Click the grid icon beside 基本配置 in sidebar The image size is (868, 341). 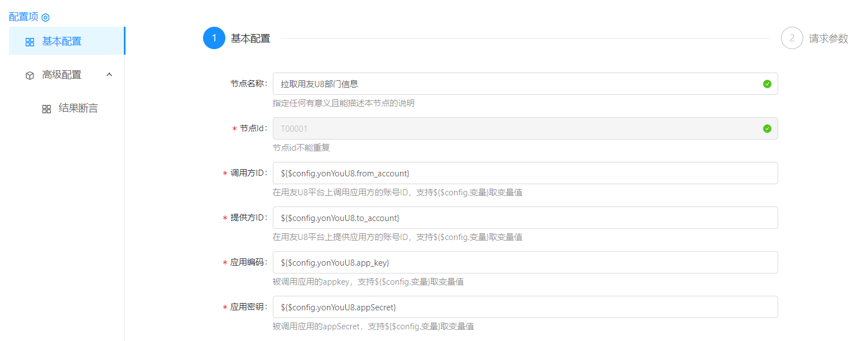point(30,42)
